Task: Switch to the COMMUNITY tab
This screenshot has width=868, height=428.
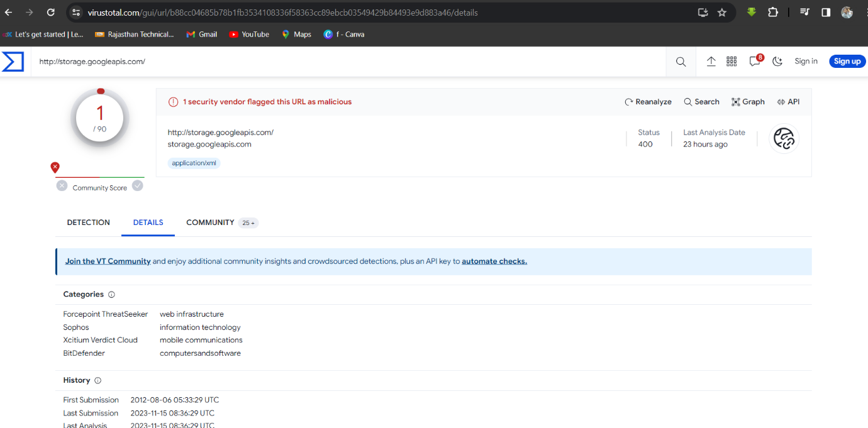Action: coord(210,222)
